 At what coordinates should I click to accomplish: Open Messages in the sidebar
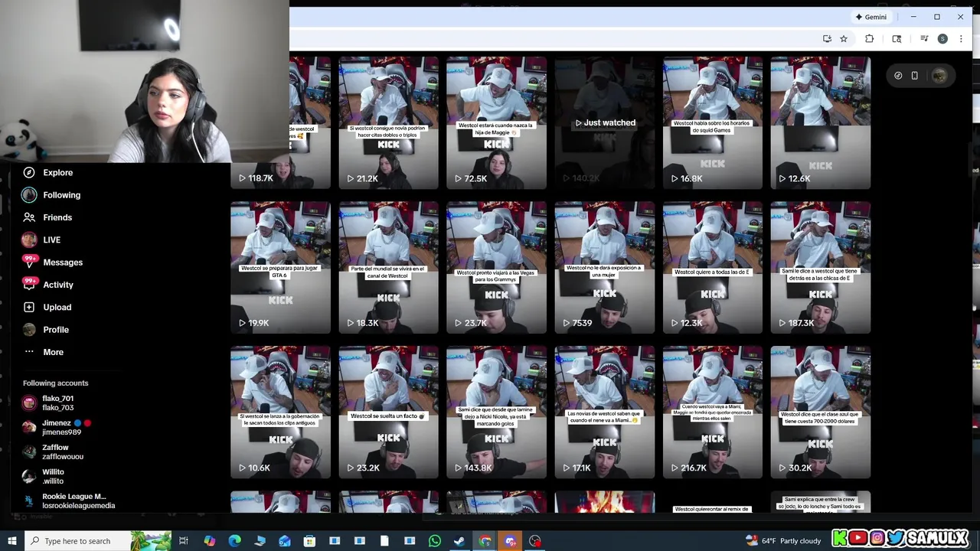point(52,262)
